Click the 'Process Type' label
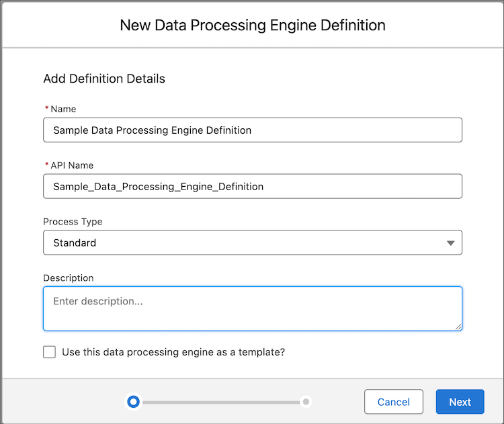The height and width of the screenshot is (424, 504). [73, 222]
